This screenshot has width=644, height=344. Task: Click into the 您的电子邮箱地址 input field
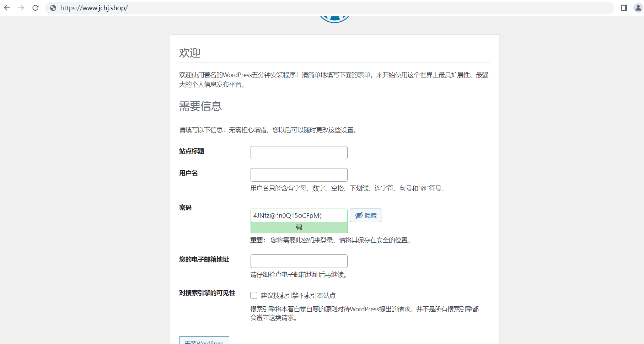coord(299,261)
